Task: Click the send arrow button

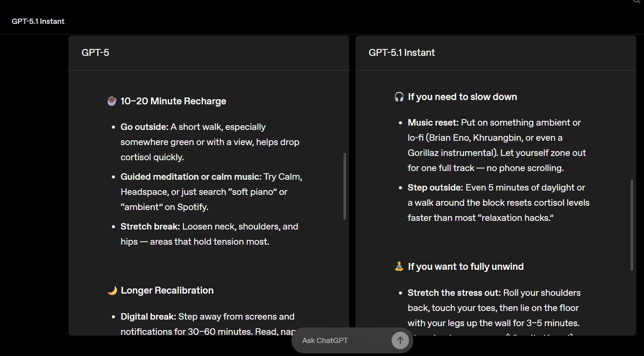Action: [400, 340]
